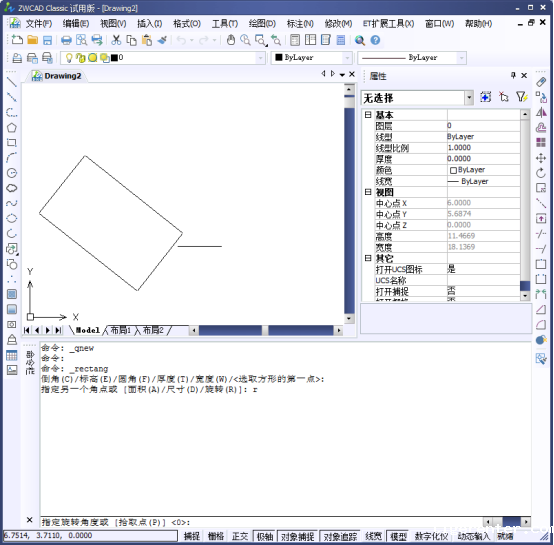Toggle 极轴 polar tracking in status bar
Image resolution: width=554 pixels, height=545 pixels.
(265, 537)
